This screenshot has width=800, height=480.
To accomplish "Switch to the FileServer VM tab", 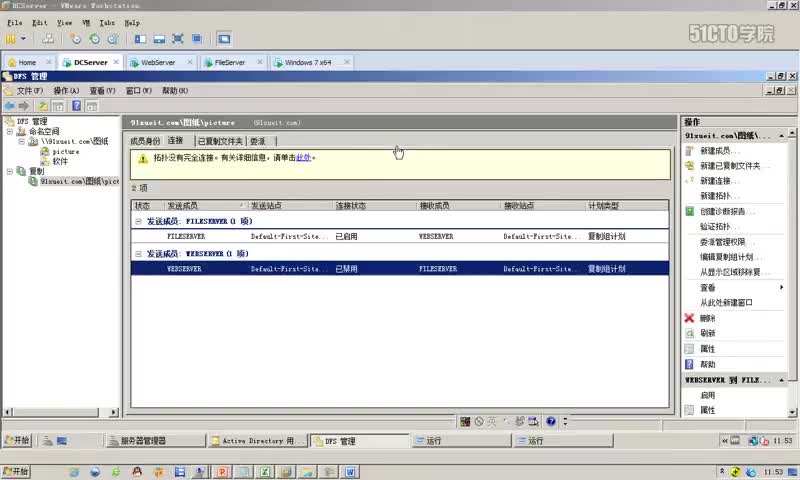I will pos(230,62).
